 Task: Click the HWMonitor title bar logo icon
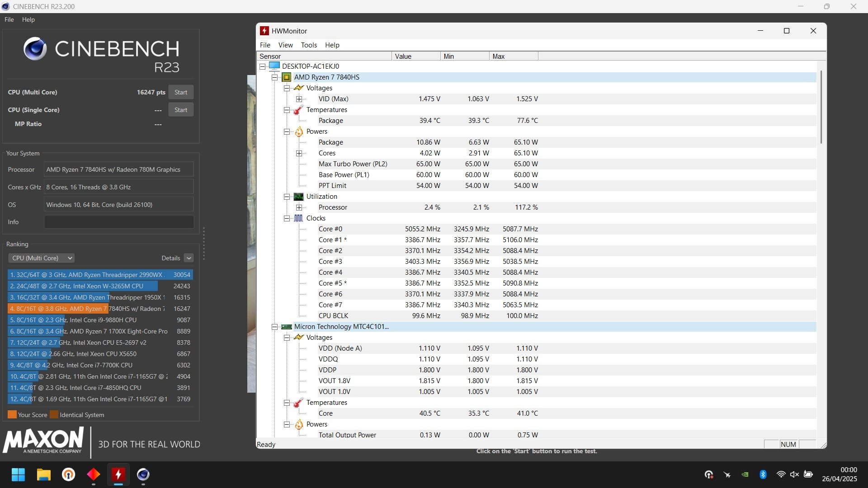coord(264,31)
